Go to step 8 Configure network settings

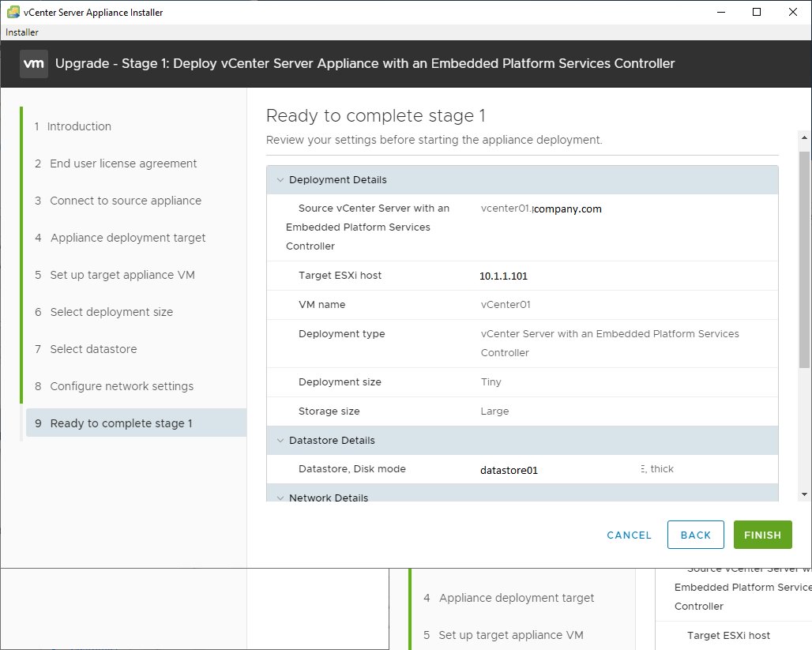point(114,386)
